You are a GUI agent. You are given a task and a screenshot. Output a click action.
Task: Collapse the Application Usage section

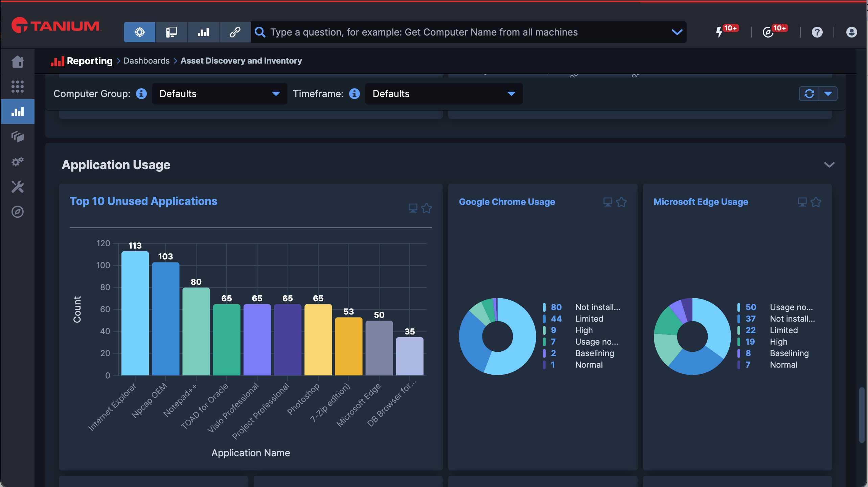point(829,165)
